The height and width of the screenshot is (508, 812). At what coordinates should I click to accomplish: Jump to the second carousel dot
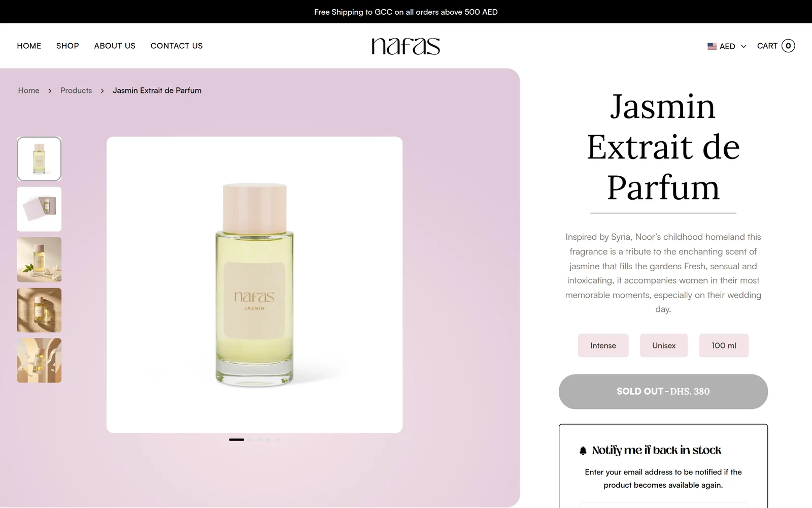(250, 439)
